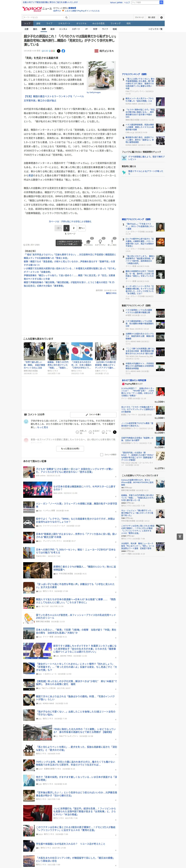Click the 現代ビジネス publisher logo
The width and height of the screenshot is (186, 868).
[104, 51]
